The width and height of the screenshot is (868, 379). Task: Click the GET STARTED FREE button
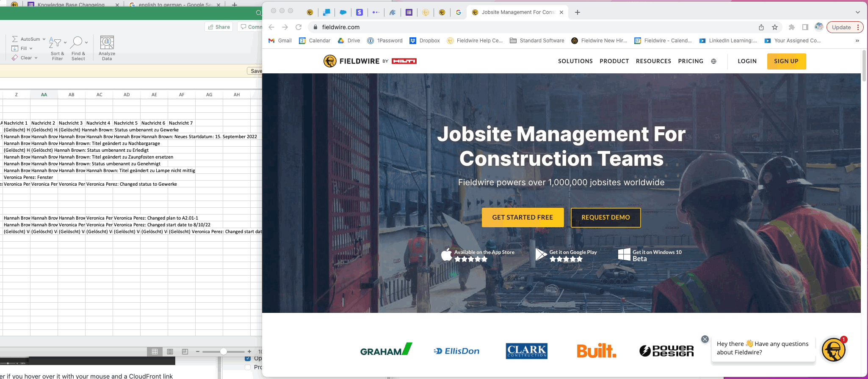(x=522, y=217)
